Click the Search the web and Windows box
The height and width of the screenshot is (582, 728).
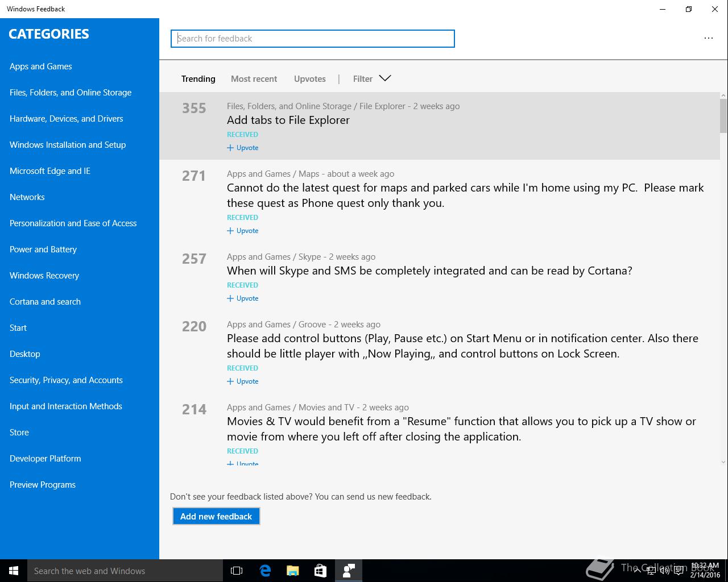(x=125, y=571)
